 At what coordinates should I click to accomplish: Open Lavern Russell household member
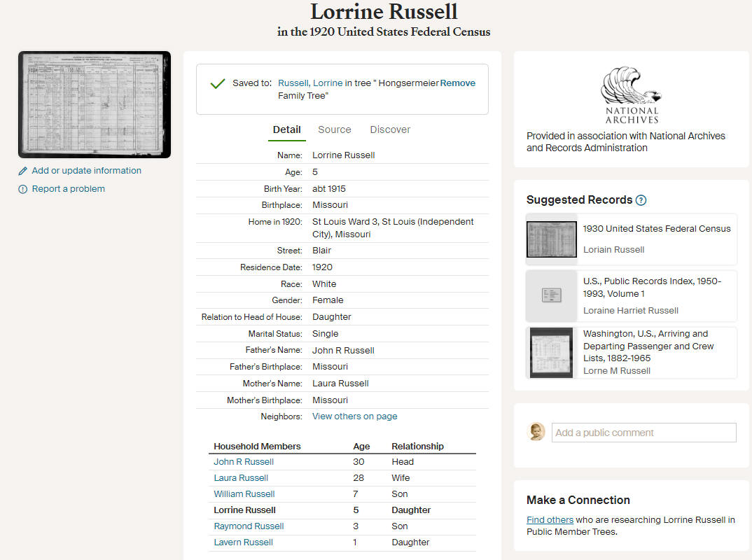tap(243, 542)
